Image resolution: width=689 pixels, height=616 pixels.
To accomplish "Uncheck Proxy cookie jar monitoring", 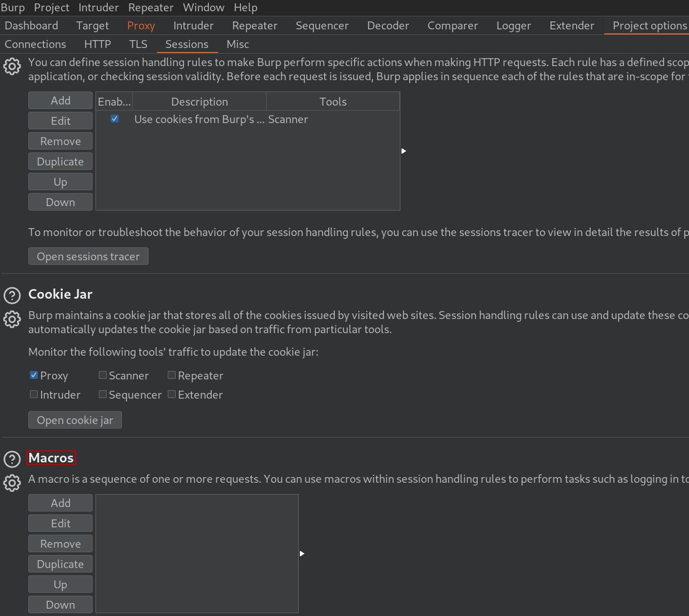I will pyautogui.click(x=34, y=375).
